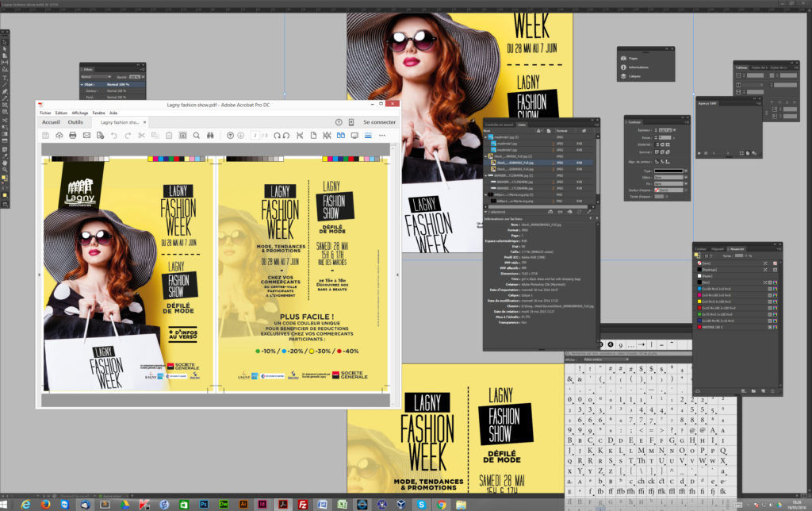Click the Print icon in Acrobat toolbar
Screen dimensions: 812x511
(x=73, y=136)
